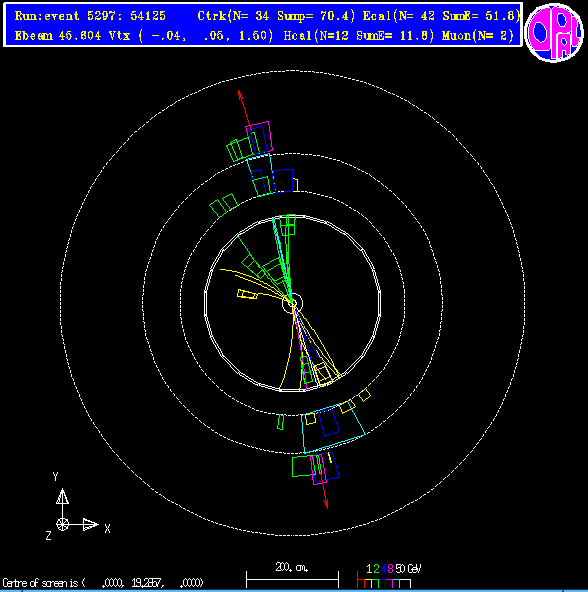Click the magenta cluster box at top
Image resolution: width=588 pixels, height=592 pixels.
pos(259,137)
